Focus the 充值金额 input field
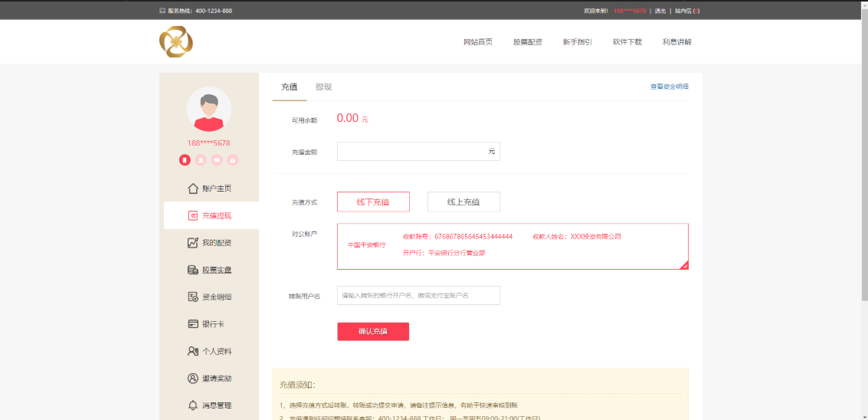The width and height of the screenshot is (868, 420). click(x=418, y=151)
